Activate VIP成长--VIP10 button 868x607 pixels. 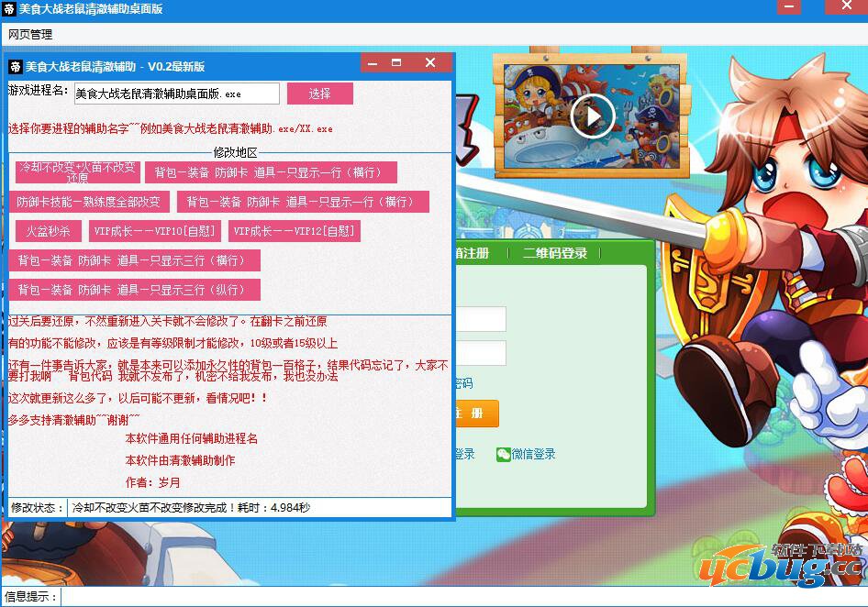coord(154,231)
